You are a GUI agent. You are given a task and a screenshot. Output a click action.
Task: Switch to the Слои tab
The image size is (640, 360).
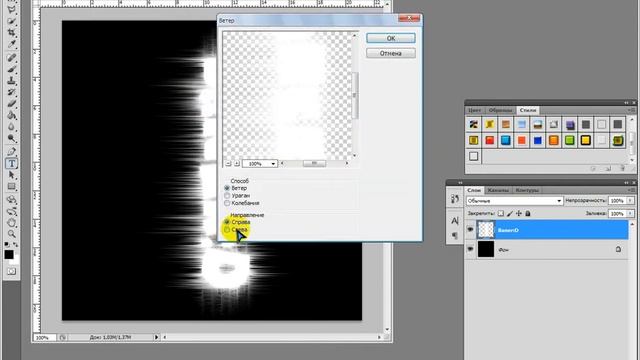pyautogui.click(x=474, y=190)
